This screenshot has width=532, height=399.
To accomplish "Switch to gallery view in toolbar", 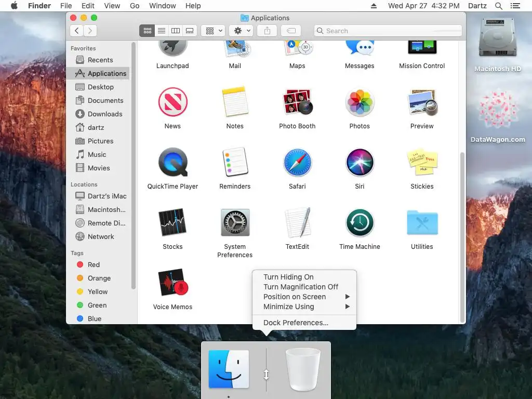I will tap(190, 31).
